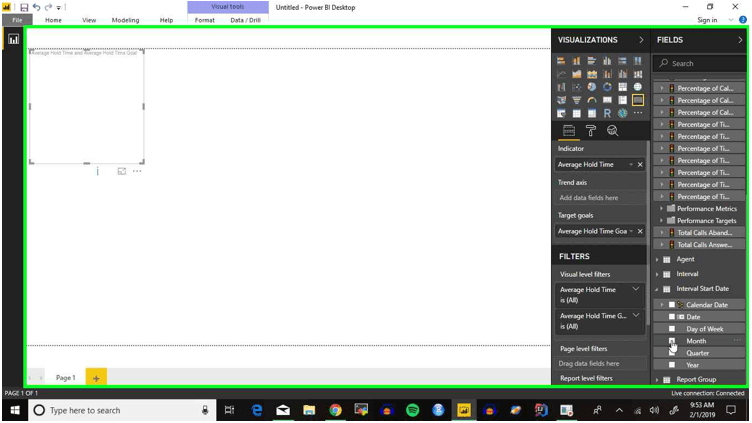Collapse the Visualizations pane
Screen dimensions: 752x423
641,40
